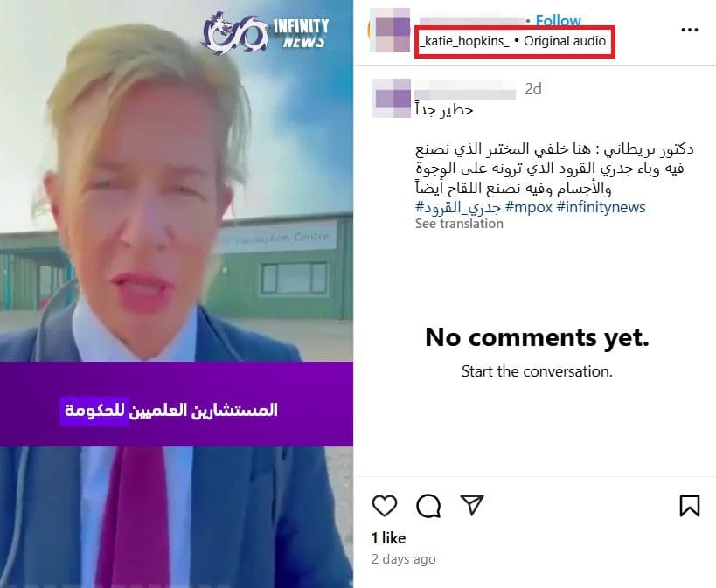Viewport: 716px width, 588px height.
Task: View who liked via the 1 like count
Action: click(x=388, y=538)
